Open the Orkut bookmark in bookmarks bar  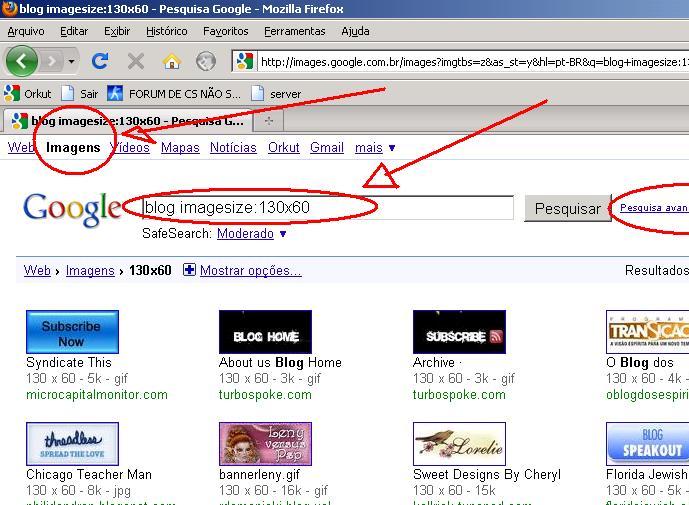tap(28, 94)
